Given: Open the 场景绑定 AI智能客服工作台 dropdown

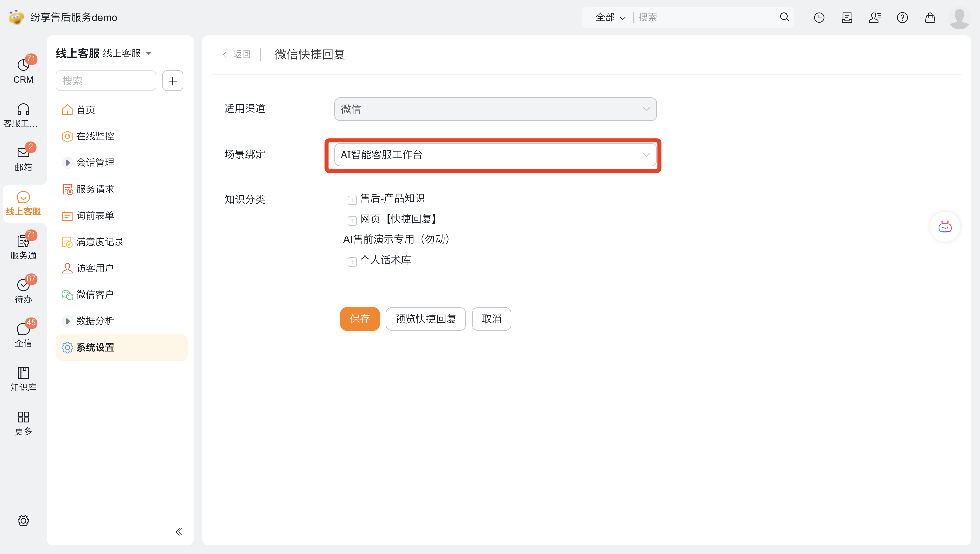Looking at the screenshot, I should [495, 154].
